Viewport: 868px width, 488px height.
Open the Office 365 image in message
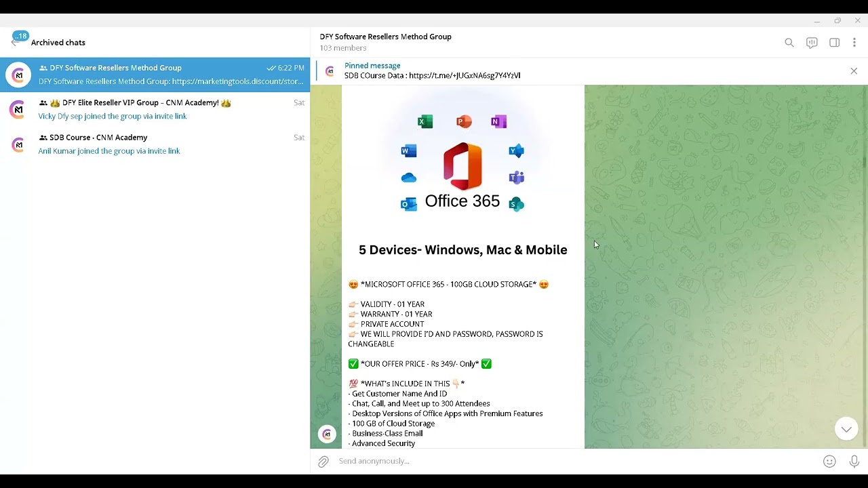[463, 178]
